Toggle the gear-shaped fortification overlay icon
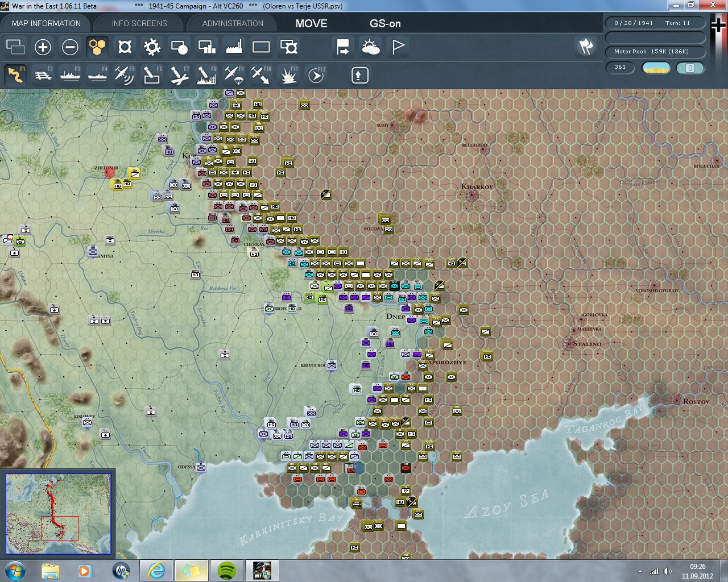 (x=152, y=47)
